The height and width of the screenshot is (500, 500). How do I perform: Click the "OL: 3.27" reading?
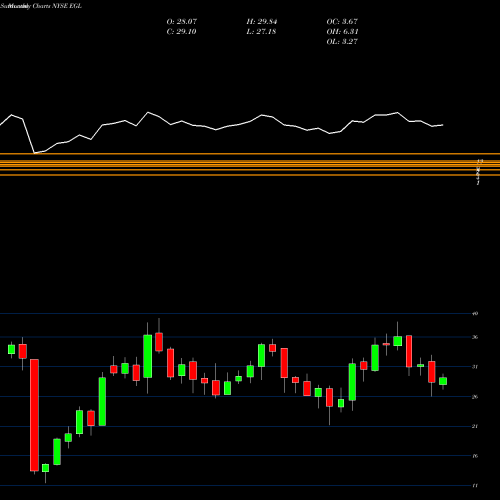click(342, 42)
